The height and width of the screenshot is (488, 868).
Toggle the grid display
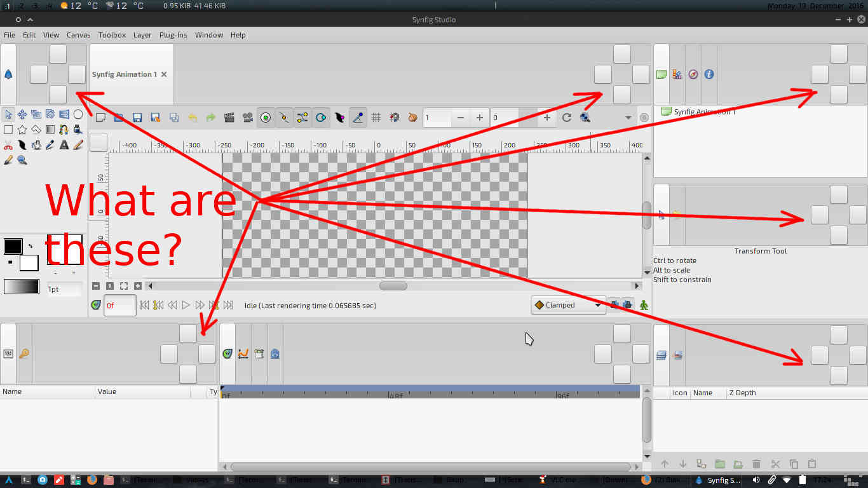click(376, 118)
